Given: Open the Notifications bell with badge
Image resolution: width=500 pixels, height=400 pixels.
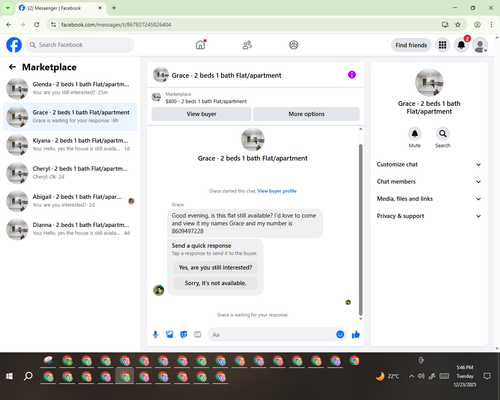Looking at the screenshot, I should click(x=461, y=45).
